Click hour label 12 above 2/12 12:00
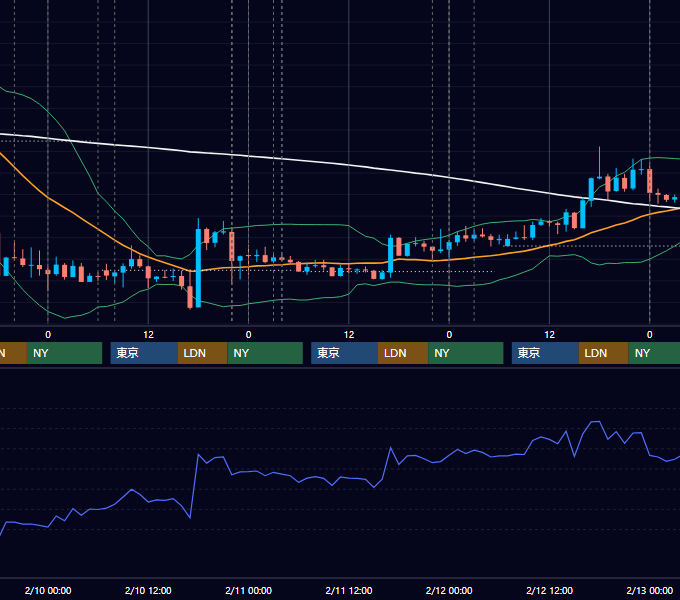The image size is (680, 600). 549,335
